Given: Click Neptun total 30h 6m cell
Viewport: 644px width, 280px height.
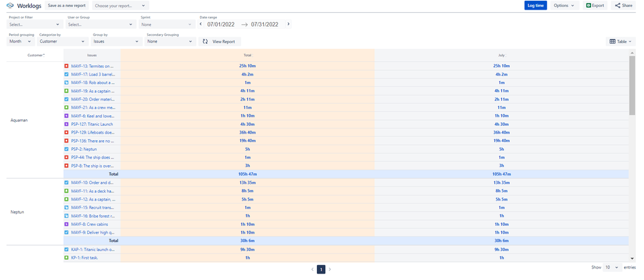Looking at the screenshot, I should (247, 241).
